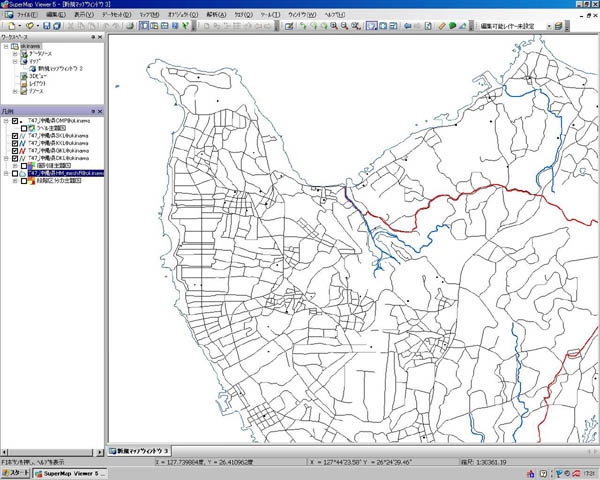Close the 凡例 legend panel
Screen dimensions: 600x480
pyautogui.click(x=99, y=110)
